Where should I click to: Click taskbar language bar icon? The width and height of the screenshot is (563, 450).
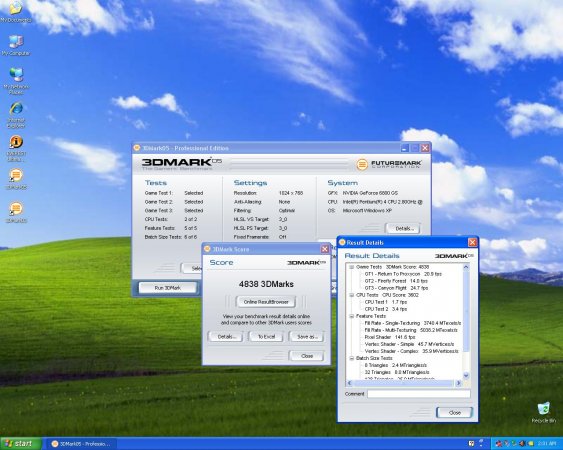pos(481,444)
